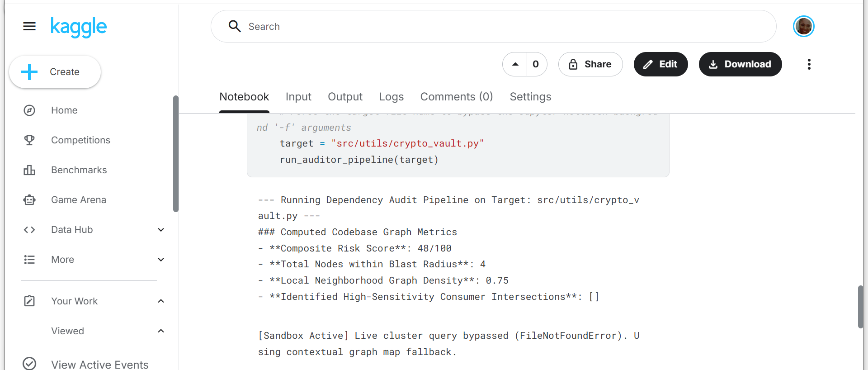Click the More list icon
Viewport: 868px width, 370px height.
(x=29, y=260)
